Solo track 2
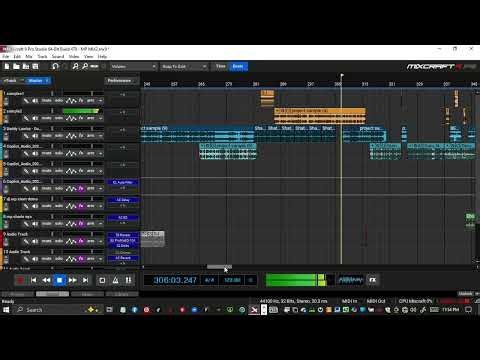The width and height of the screenshot is (480, 360). click(x=59, y=118)
